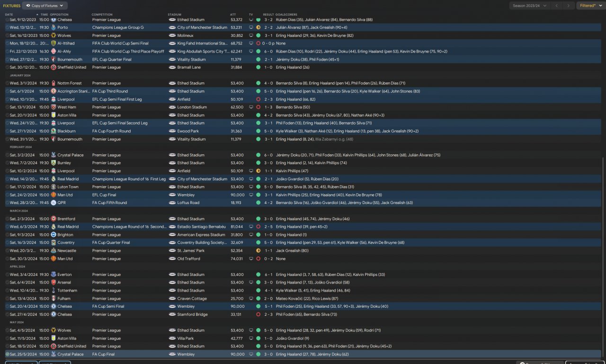Image resolution: width=606 pixels, height=364 pixels.
Task: Click the Crystal Palace badge in the 3/2/2024 row
Action: [53, 155]
